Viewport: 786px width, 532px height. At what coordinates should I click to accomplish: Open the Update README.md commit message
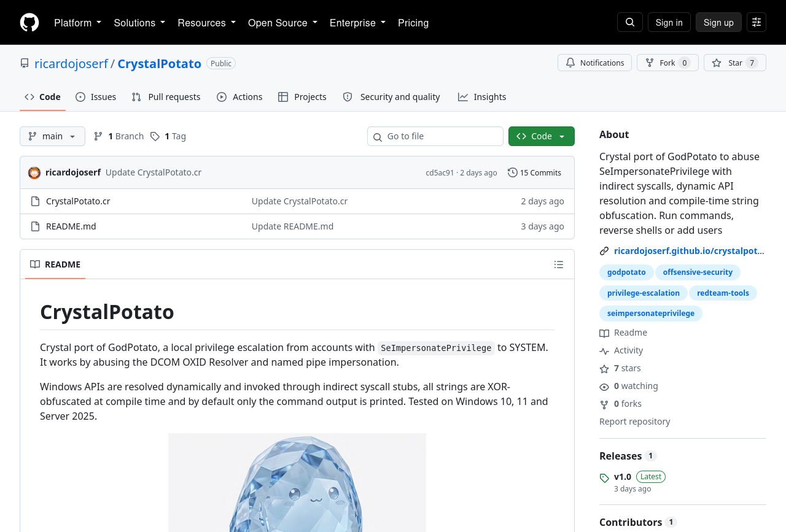pyautogui.click(x=293, y=226)
